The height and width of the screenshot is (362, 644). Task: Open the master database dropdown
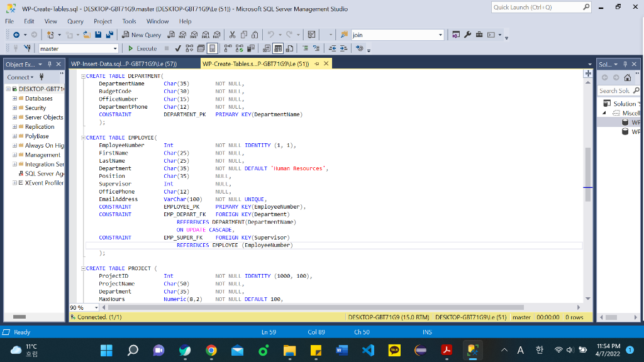(115, 48)
